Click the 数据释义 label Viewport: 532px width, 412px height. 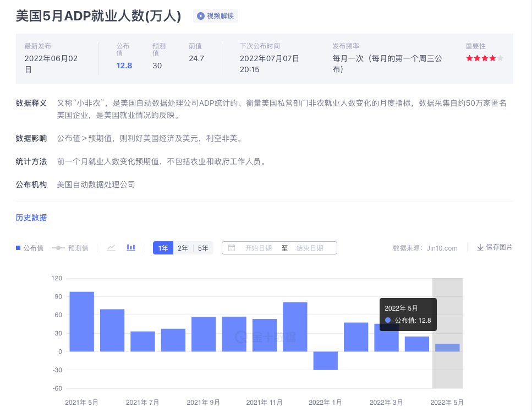pos(31,103)
